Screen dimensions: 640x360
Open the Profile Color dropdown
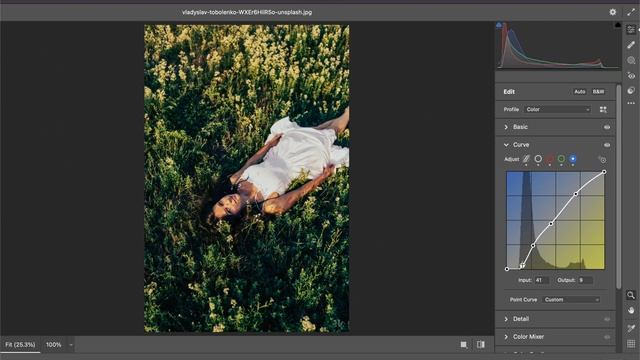(558, 109)
